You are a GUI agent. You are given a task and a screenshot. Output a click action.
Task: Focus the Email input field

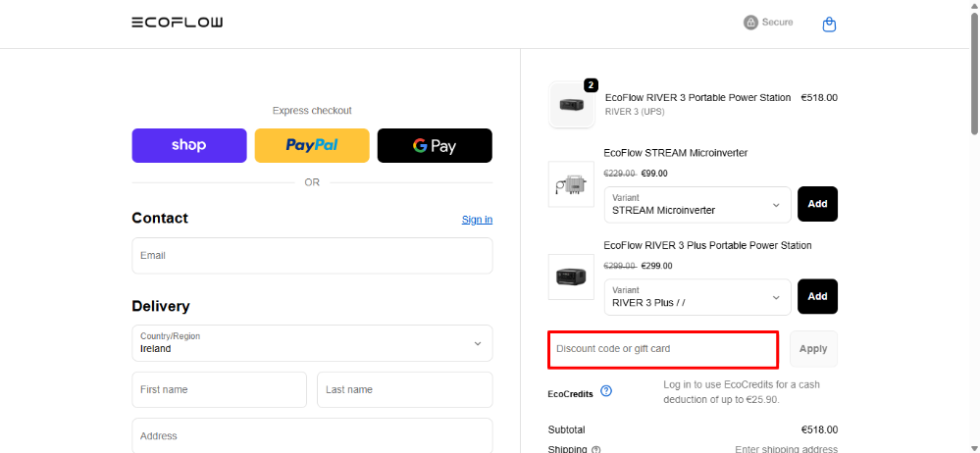[312, 256]
